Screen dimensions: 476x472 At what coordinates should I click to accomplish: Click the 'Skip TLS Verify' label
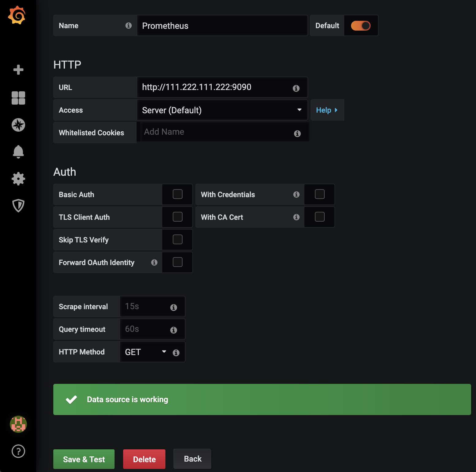coord(84,240)
